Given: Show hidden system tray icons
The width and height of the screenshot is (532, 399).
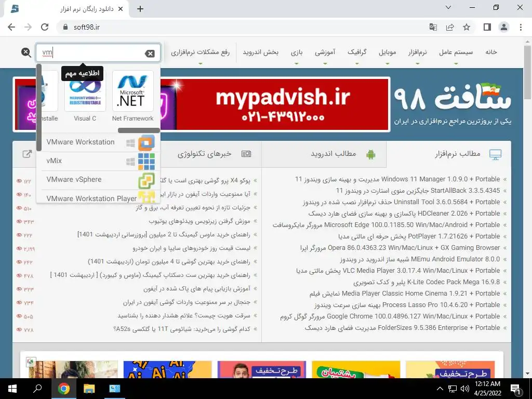Looking at the screenshot, I should (x=440, y=389).
